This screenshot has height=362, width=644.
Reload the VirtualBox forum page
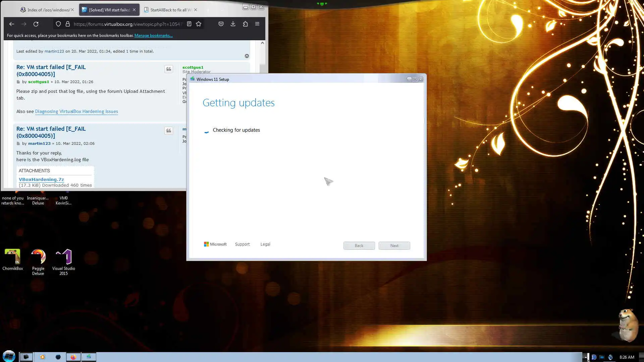pyautogui.click(x=36, y=24)
